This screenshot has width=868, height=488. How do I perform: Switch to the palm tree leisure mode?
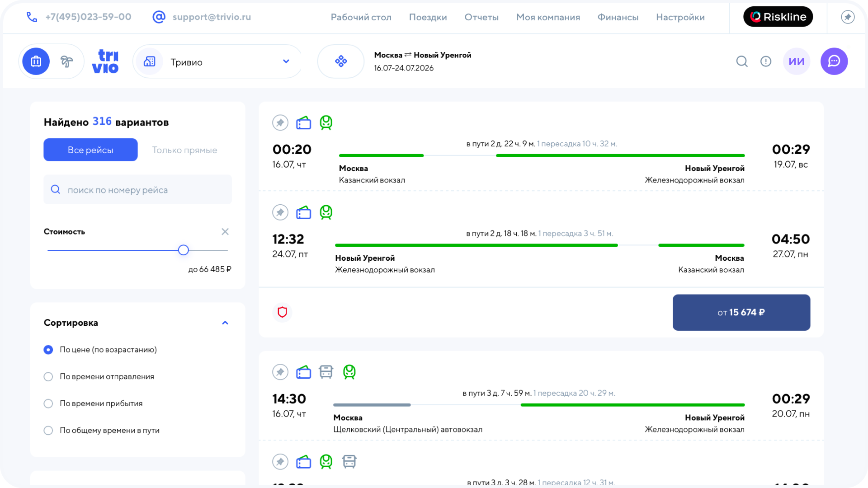click(x=66, y=61)
